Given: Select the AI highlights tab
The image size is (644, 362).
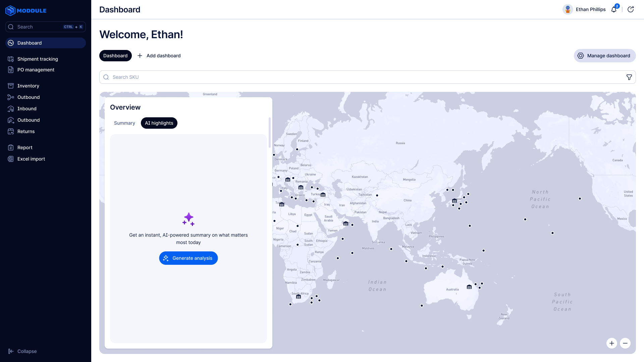Looking at the screenshot, I should click(159, 123).
